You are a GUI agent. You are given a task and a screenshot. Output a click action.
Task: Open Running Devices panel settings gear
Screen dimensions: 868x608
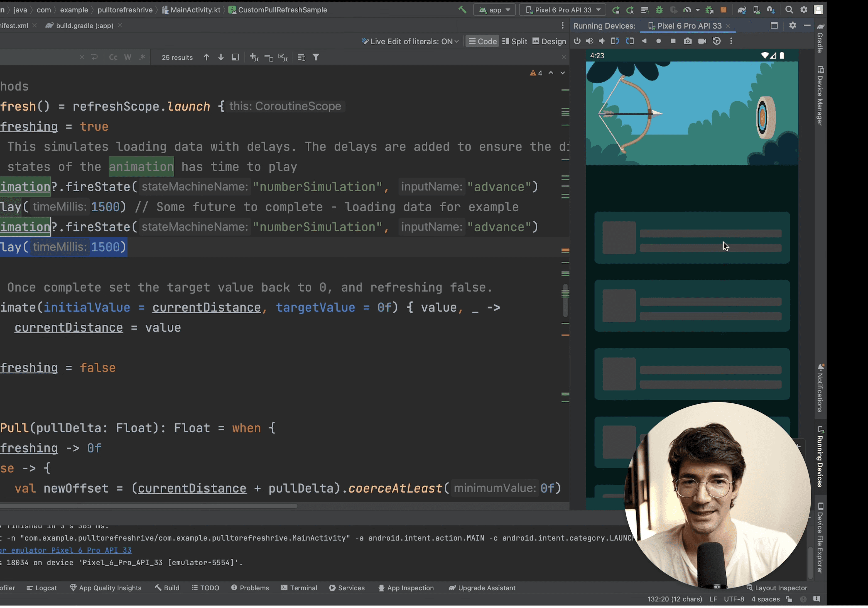pyautogui.click(x=793, y=25)
